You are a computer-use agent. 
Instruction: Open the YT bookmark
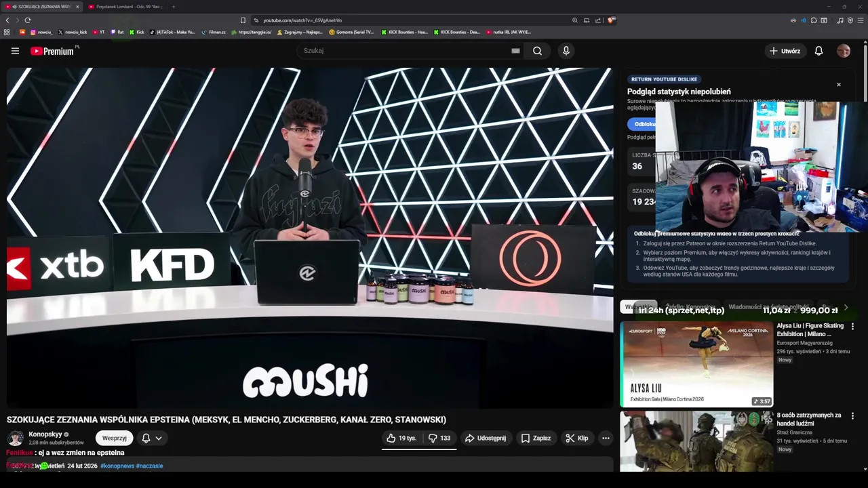[x=98, y=32]
